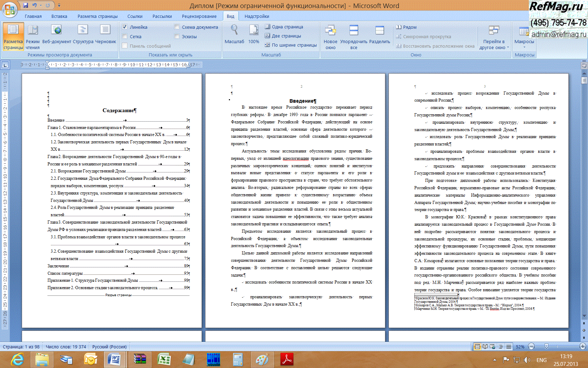Viewport: 588px width, 368px height.
Task: Switch to Draft (Черновик) view
Action: point(105,35)
